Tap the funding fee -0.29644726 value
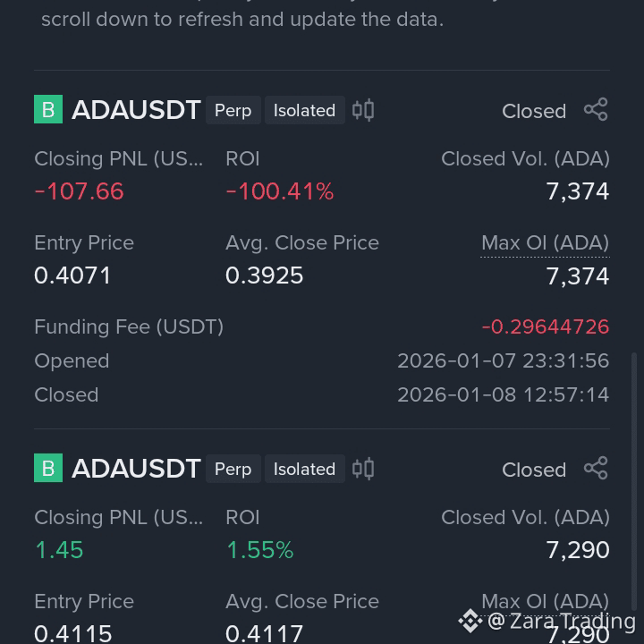This screenshot has height=644, width=644. (545, 327)
